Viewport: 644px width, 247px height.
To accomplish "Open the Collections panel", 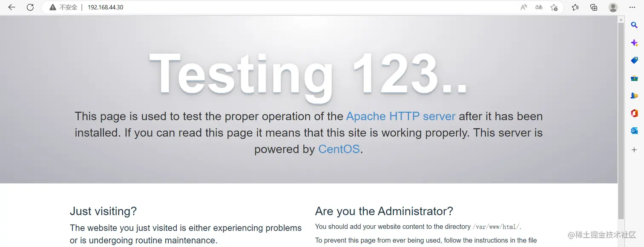I will pos(594,7).
